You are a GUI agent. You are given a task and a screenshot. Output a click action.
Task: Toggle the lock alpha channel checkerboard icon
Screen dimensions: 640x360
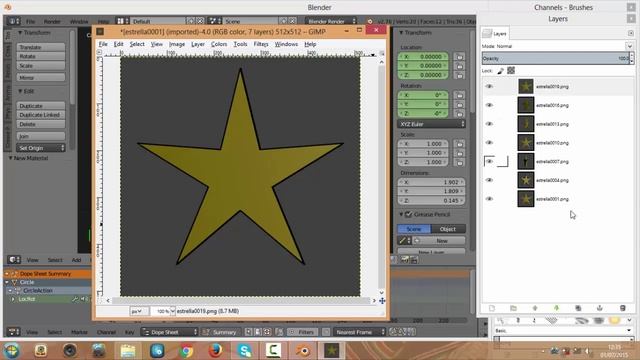511,71
